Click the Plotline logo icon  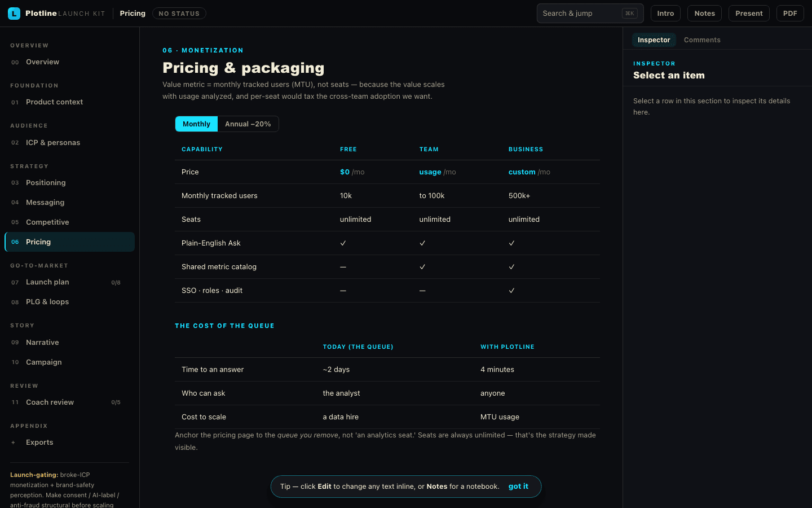(14, 14)
